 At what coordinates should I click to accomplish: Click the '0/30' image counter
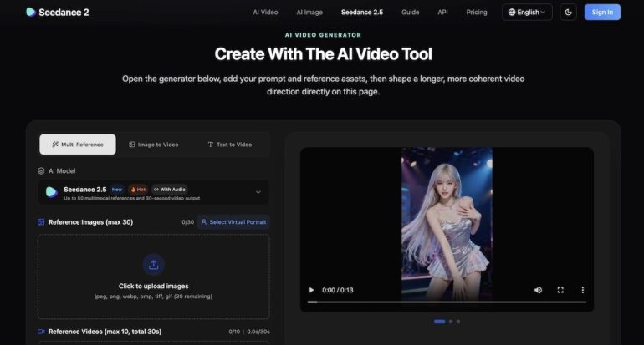(x=187, y=222)
